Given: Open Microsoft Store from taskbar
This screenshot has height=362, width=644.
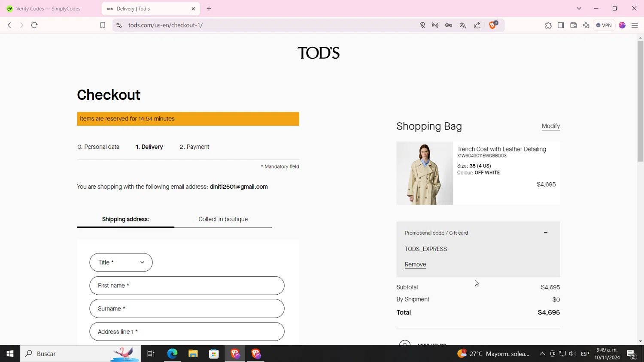Looking at the screenshot, I should pos(214,354).
